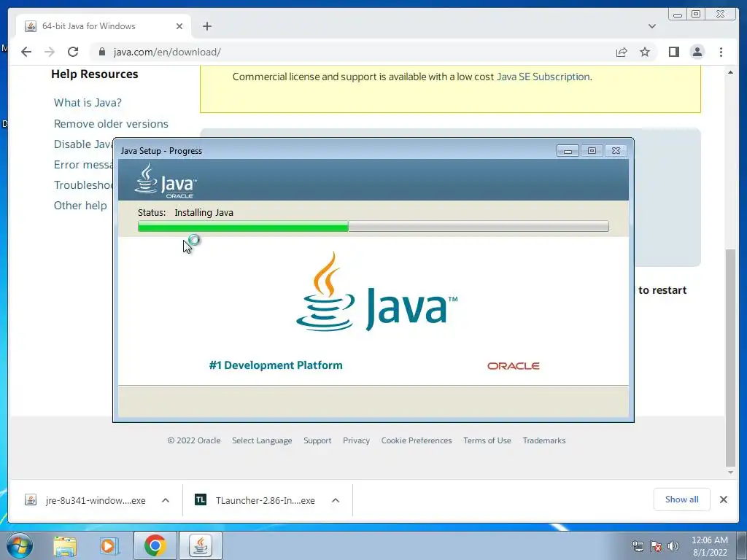Expand options for TLauncher download
The height and width of the screenshot is (560, 747).
click(x=336, y=500)
